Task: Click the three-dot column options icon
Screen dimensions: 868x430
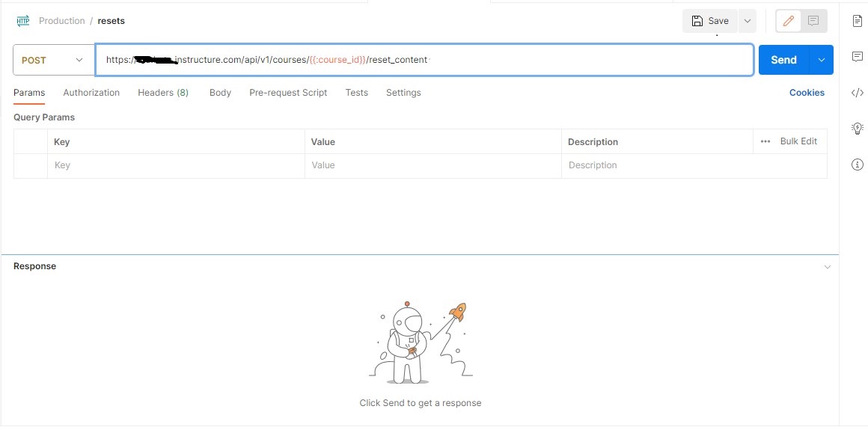Action: coord(765,141)
